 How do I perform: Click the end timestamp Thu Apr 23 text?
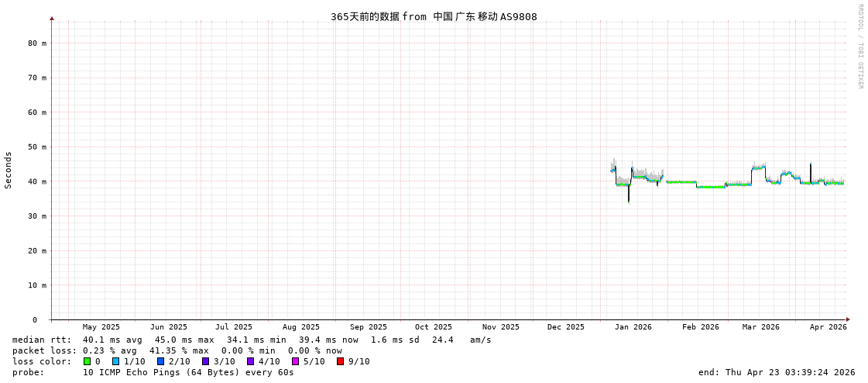(x=776, y=372)
